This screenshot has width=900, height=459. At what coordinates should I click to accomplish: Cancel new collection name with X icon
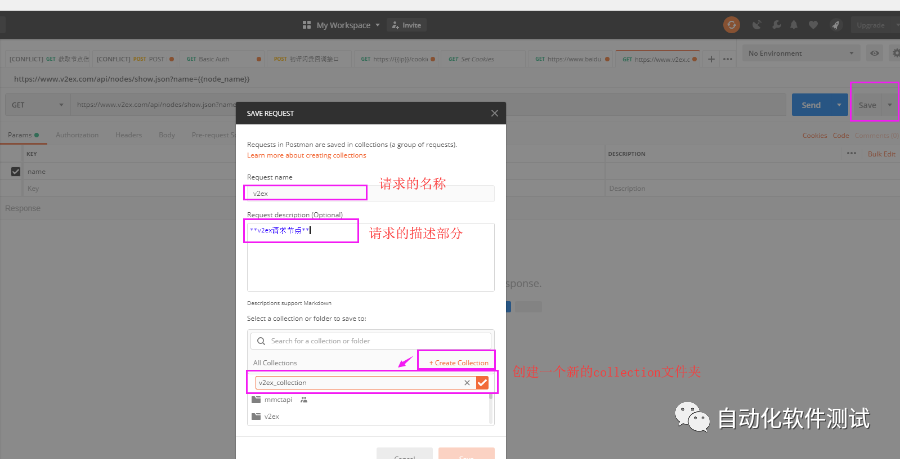click(x=467, y=383)
